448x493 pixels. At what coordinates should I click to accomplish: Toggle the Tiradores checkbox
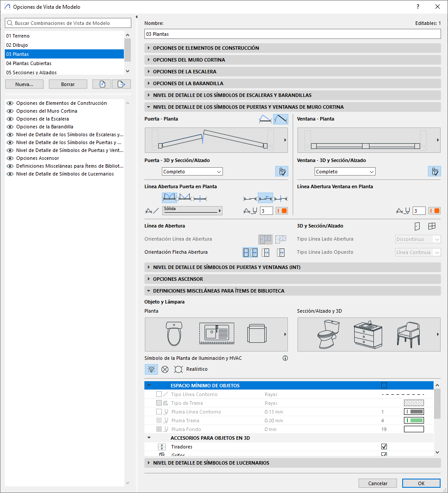pyautogui.click(x=384, y=447)
